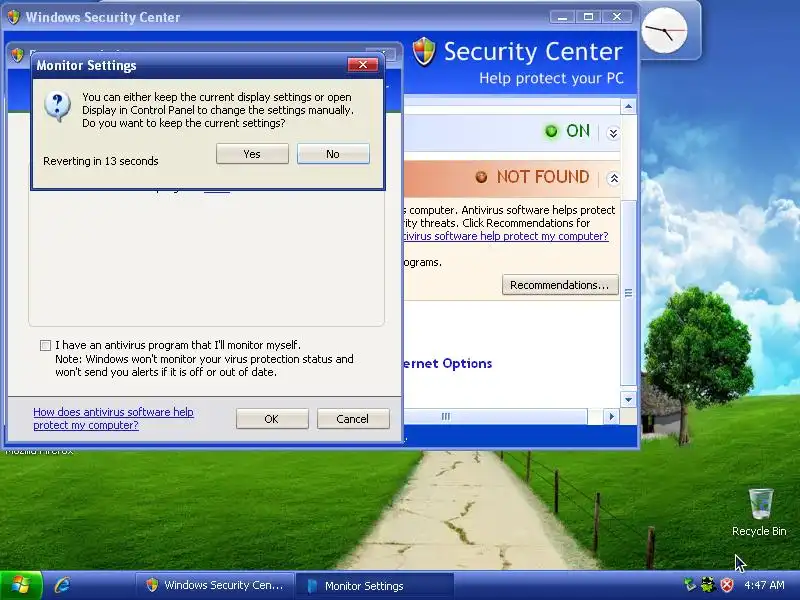The width and height of the screenshot is (800, 600).
Task: Open the Recycle Bin desktop icon
Action: tap(759, 512)
